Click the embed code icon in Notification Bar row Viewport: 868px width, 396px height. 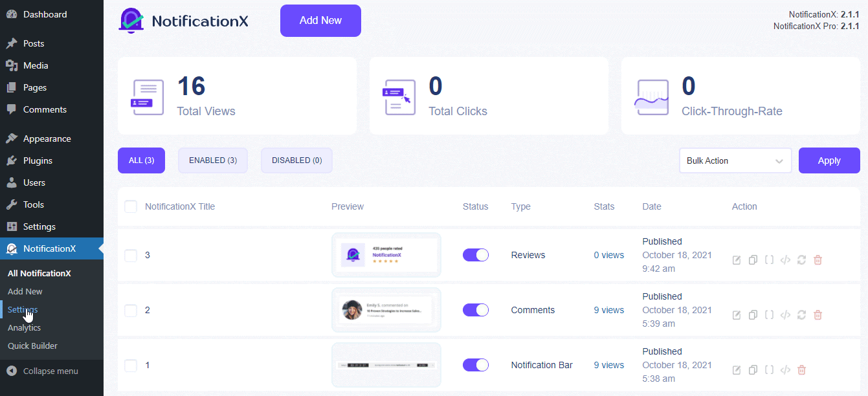point(785,370)
